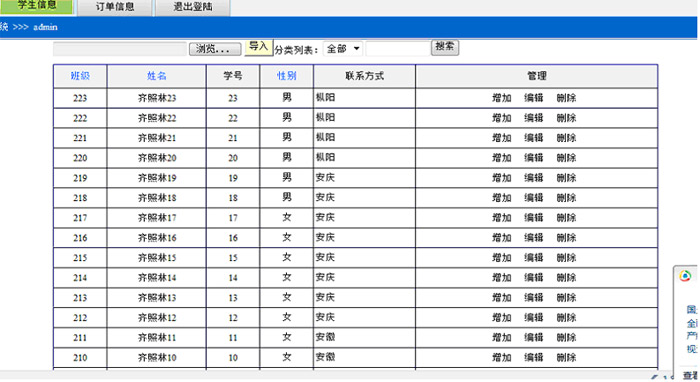Click 编辑 in the 齐照林23 row

(x=533, y=98)
